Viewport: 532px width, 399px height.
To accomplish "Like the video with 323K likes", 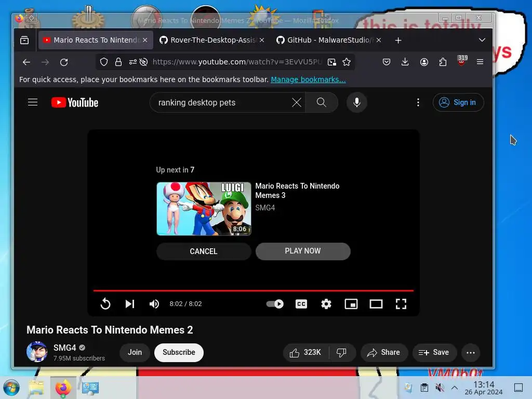I will tap(305, 353).
